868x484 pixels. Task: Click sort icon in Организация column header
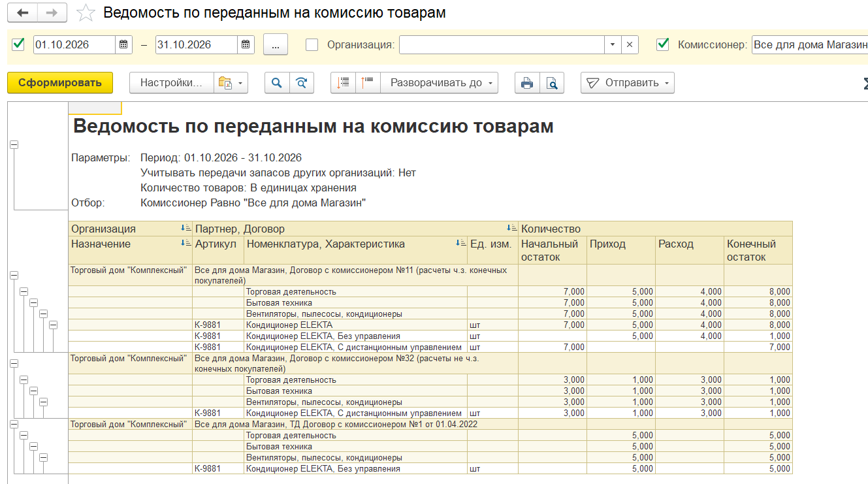tap(185, 229)
